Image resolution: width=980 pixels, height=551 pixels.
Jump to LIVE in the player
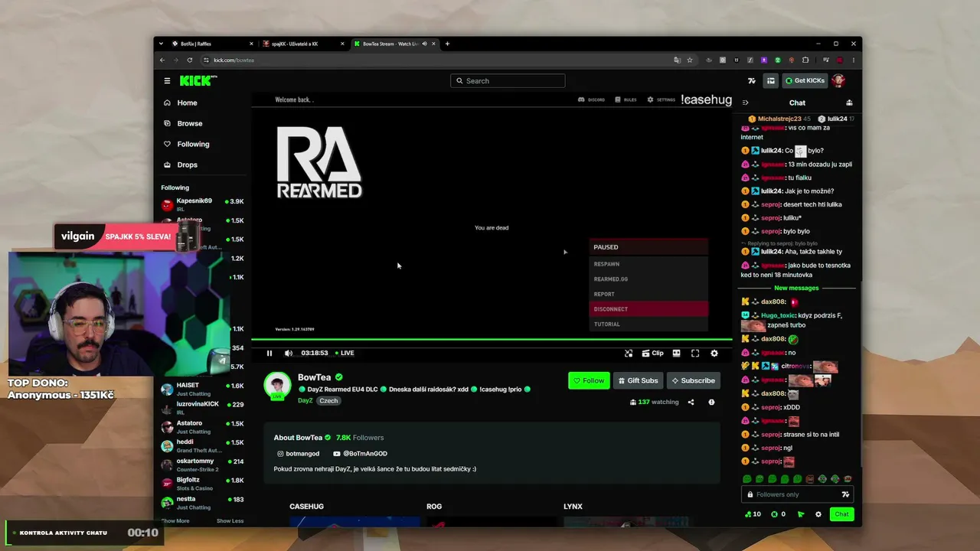pyautogui.click(x=345, y=353)
